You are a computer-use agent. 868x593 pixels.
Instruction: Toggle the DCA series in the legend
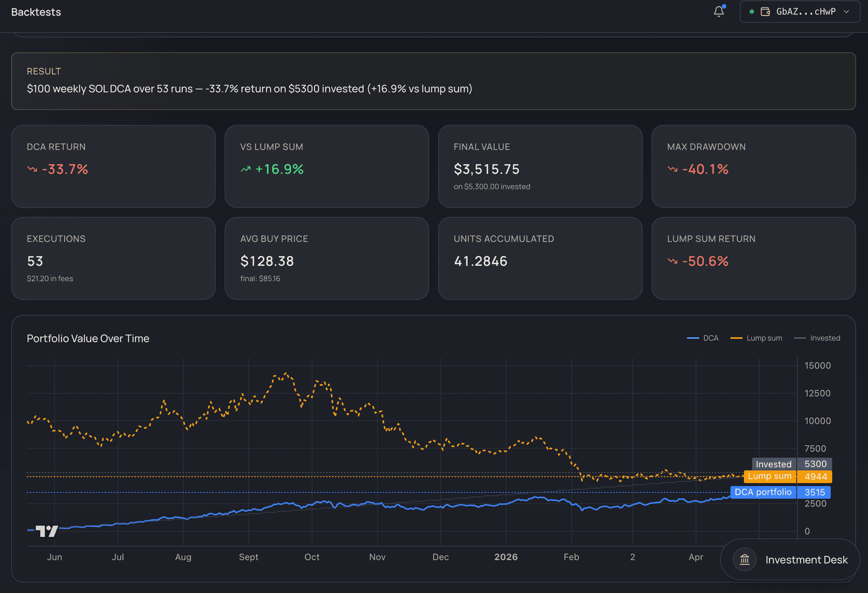(x=703, y=338)
